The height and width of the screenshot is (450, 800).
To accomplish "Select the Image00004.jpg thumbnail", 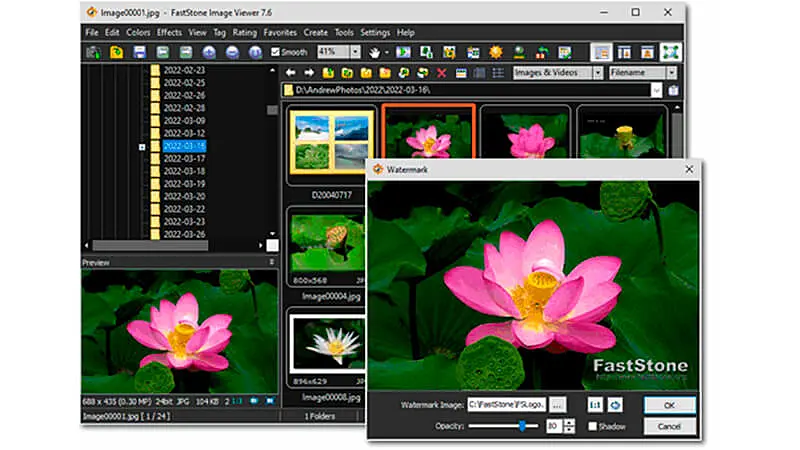I will click(x=327, y=245).
